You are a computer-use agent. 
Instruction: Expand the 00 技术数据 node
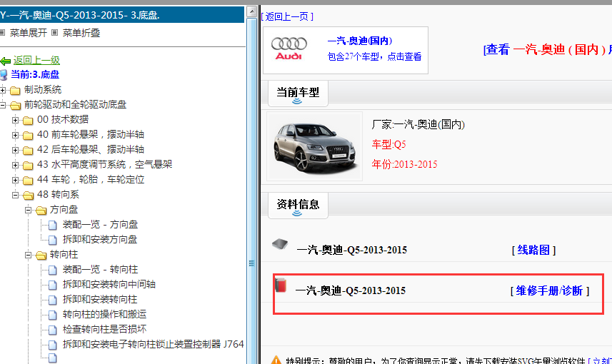15,120
